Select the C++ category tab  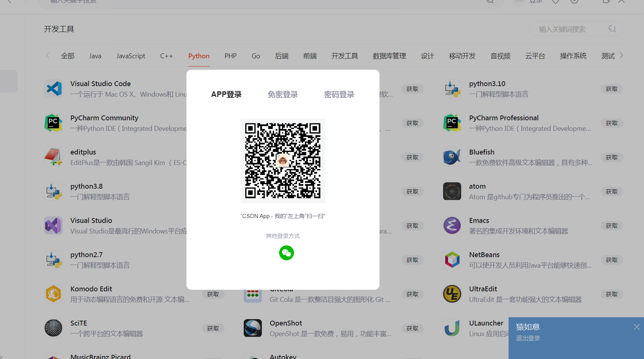point(167,56)
